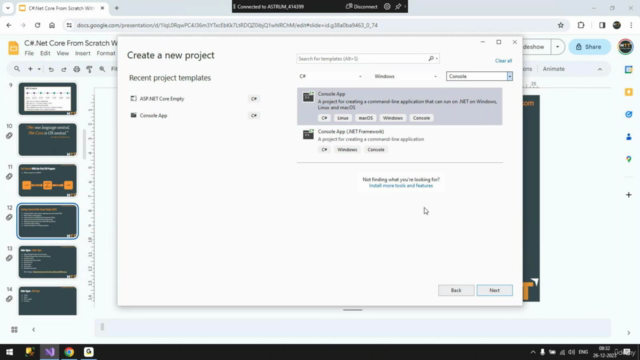Image resolution: width=640 pixels, height=360 pixels.
Task: Open the zoom tool in Slides toolbar
Action: [x=102, y=69]
